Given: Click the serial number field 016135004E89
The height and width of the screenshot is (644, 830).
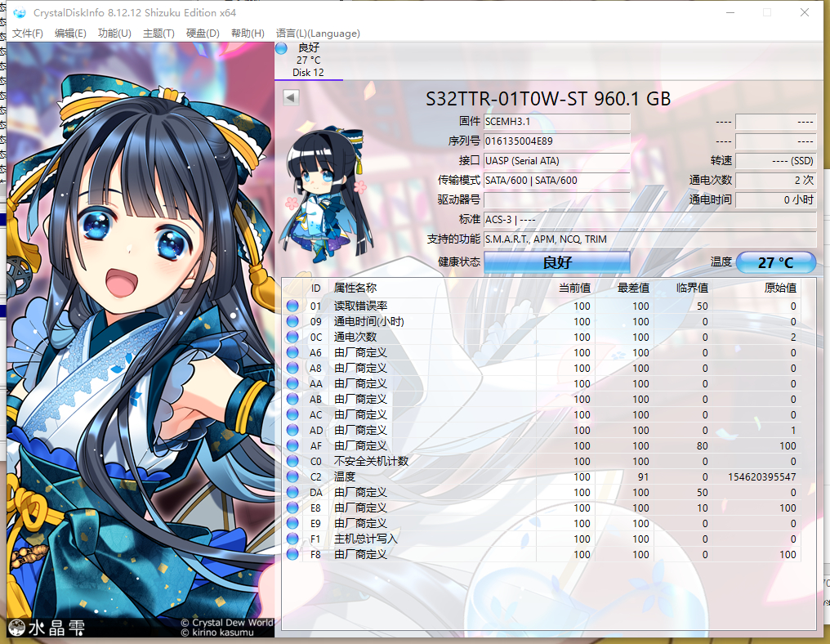Looking at the screenshot, I should coord(557,141).
